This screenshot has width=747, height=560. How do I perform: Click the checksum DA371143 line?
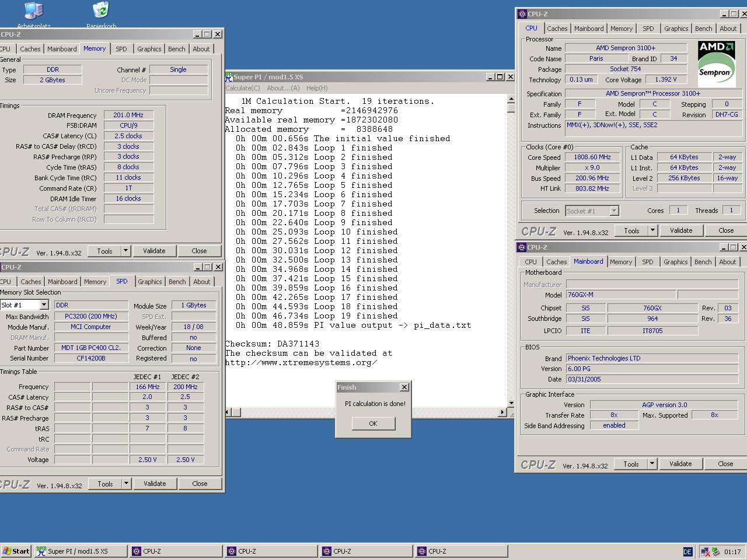(272, 344)
